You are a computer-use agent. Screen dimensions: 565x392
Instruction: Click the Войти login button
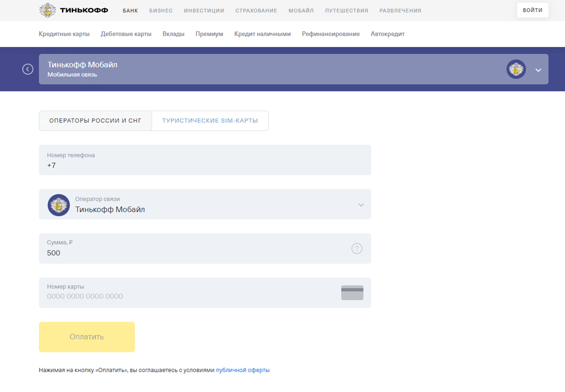point(533,10)
